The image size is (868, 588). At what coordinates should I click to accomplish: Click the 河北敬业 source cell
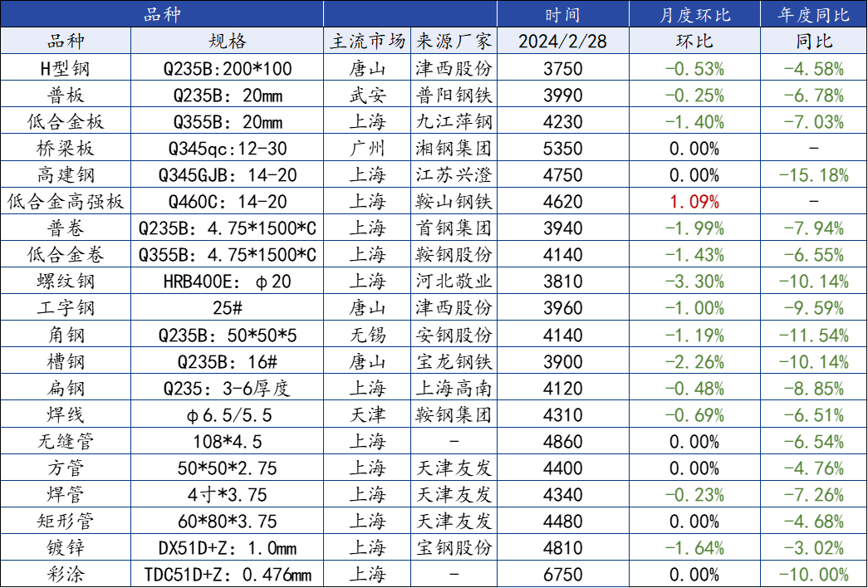point(454,281)
